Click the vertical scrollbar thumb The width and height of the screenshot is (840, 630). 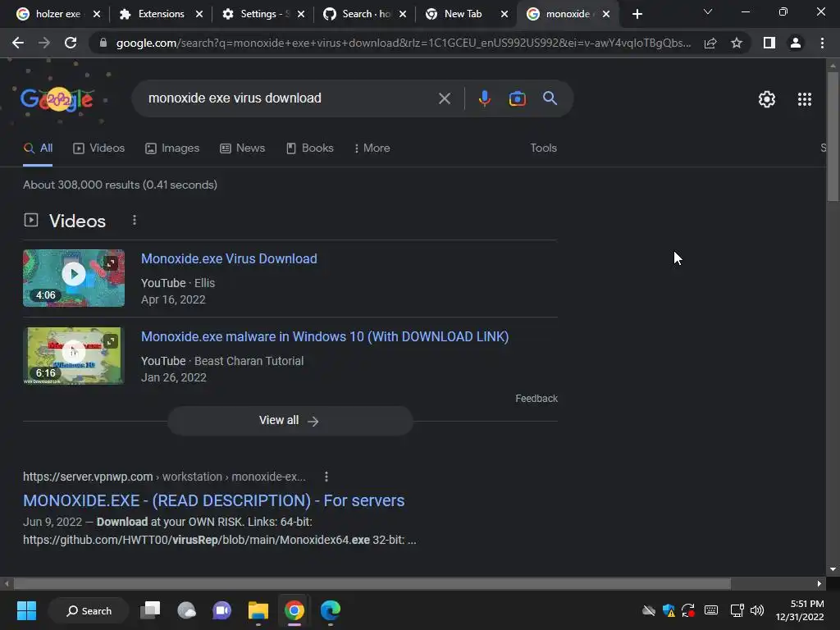coord(833,137)
